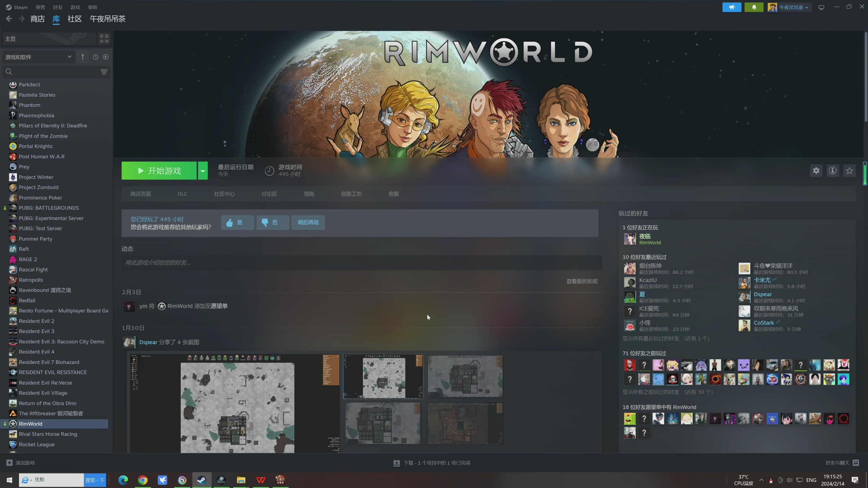Click thumbs-down 否 button
Screen dimensions: 868x488
[x=273, y=223]
